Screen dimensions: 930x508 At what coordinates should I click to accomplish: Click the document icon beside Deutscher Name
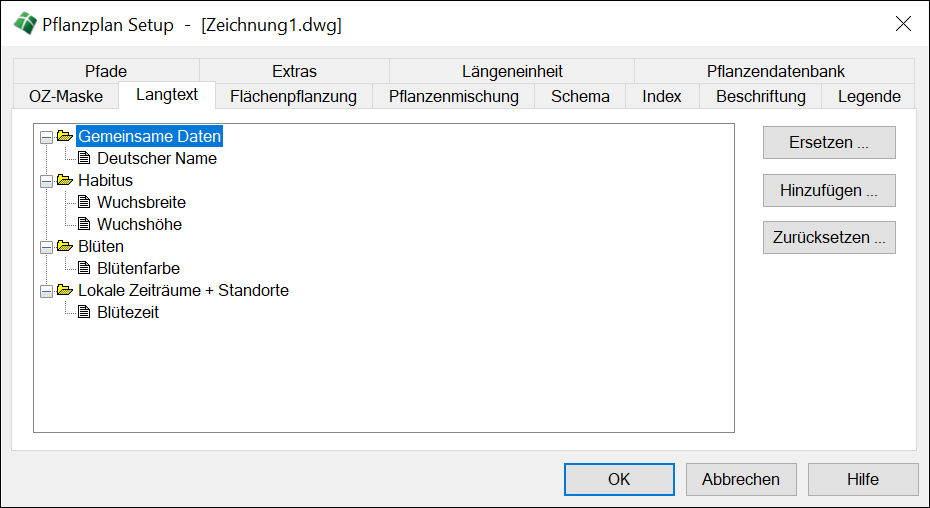(x=84, y=158)
